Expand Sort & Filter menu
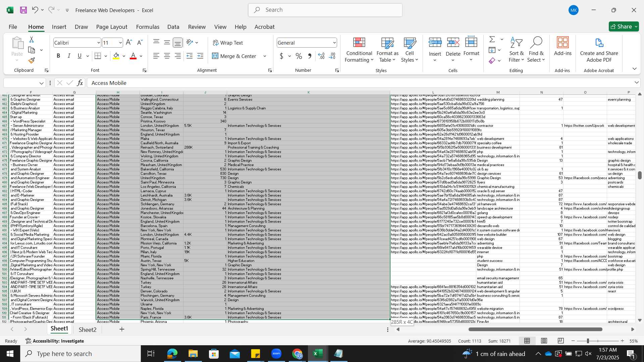Image resolution: width=644 pixels, height=362 pixels. pyautogui.click(x=516, y=50)
